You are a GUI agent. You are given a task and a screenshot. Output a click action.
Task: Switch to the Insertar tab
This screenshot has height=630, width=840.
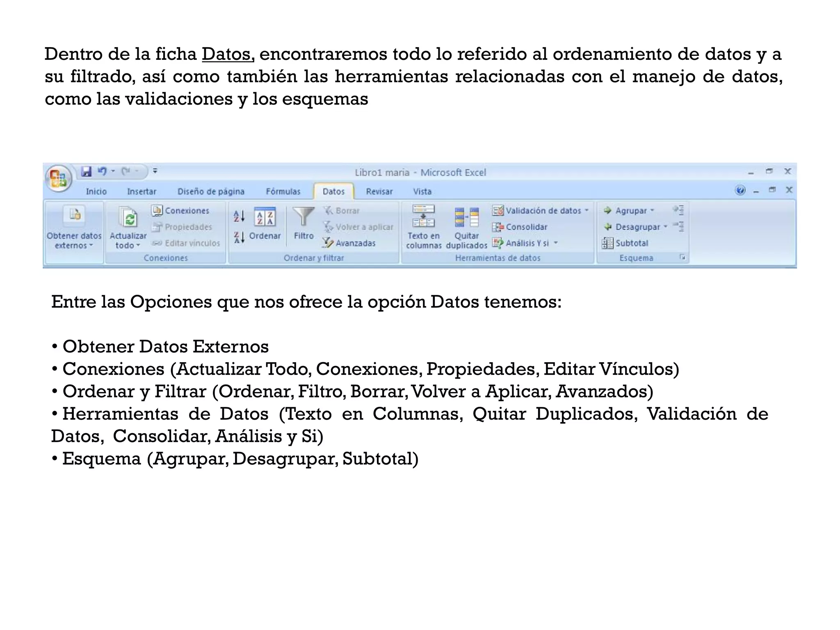coord(142,192)
